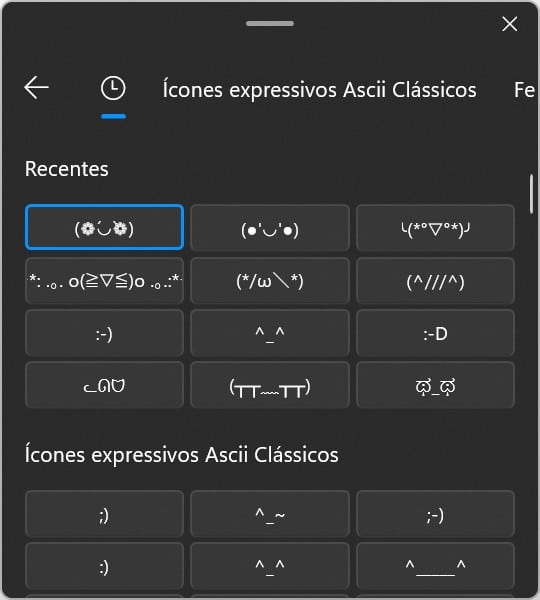Select the (*/ω＼*) shy kaomoji
This screenshot has height=600, width=540.
pyautogui.click(x=270, y=280)
